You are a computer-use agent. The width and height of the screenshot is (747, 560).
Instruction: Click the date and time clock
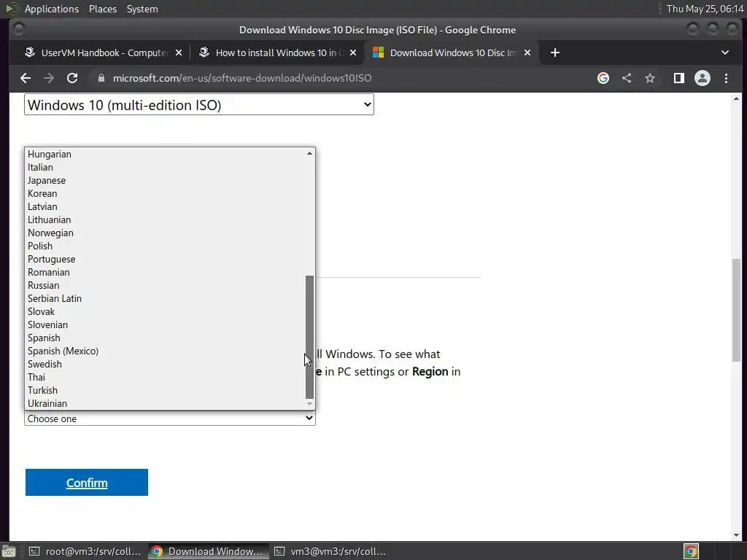pyautogui.click(x=705, y=9)
